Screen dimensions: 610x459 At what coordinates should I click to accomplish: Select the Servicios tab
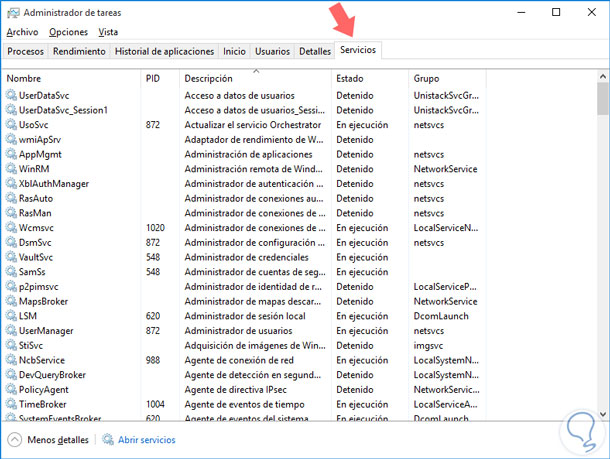pyautogui.click(x=358, y=50)
